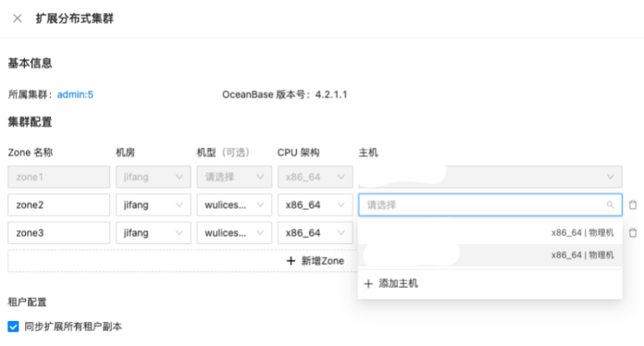
Task: Click the search icon in host selector
Action: point(611,204)
